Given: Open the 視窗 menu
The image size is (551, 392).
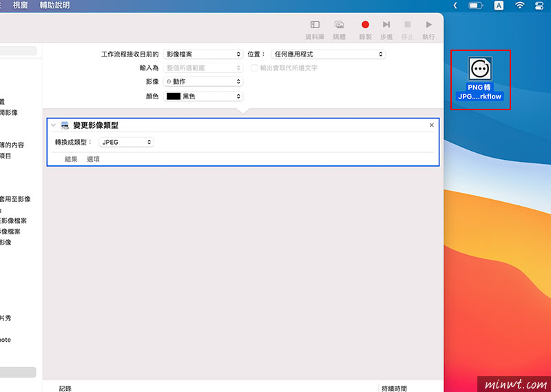Looking at the screenshot, I should click(x=20, y=6).
